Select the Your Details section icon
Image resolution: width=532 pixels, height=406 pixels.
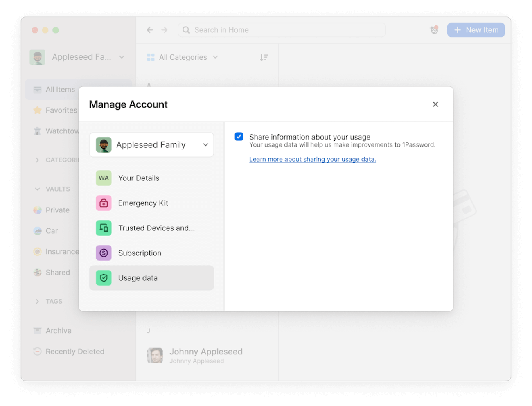point(104,178)
